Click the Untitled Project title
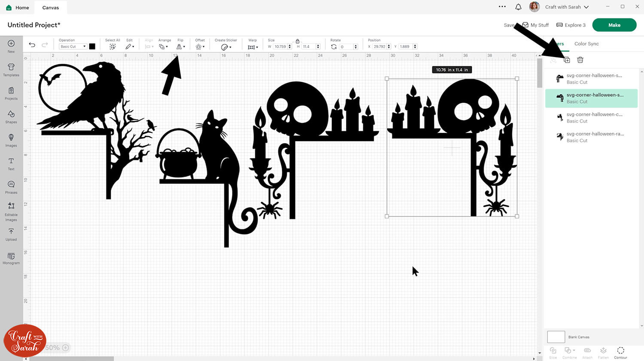This screenshot has width=644, height=361. (34, 25)
